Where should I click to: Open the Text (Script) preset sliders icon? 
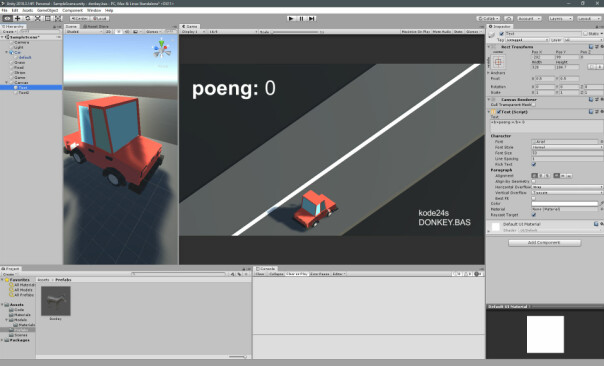(x=596, y=112)
